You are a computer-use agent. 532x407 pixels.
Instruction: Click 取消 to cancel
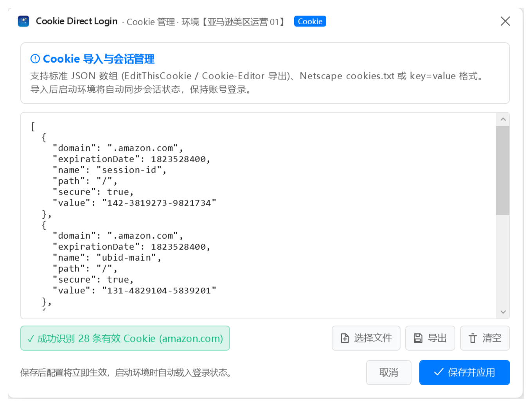pyautogui.click(x=388, y=373)
